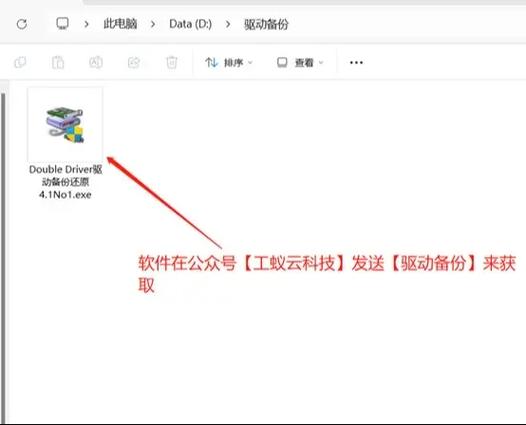Click the Paste icon in toolbar

pos(58,62)
